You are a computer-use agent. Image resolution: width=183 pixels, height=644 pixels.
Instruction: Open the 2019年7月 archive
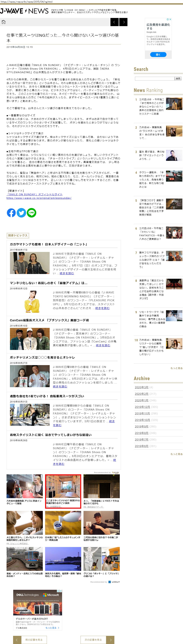(x=141, y=440)
